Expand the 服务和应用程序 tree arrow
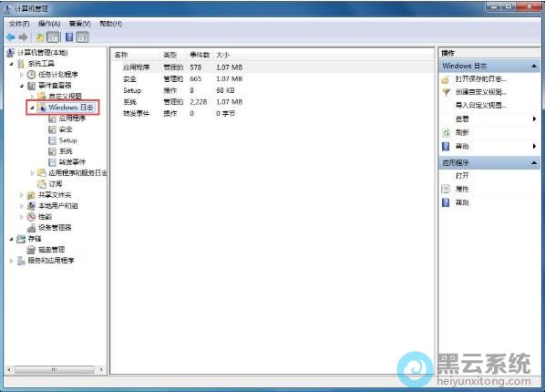This screenshot has width=545, height=392. pos(11,260)
